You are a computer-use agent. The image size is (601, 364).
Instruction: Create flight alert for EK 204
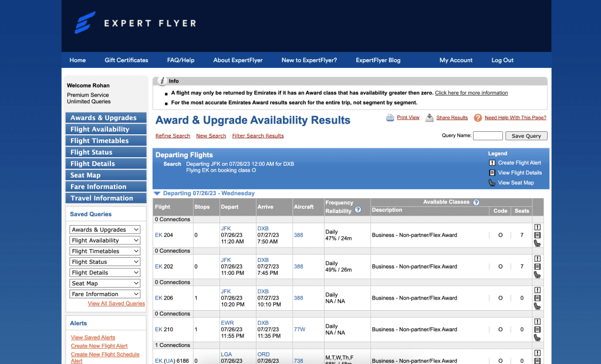tap(538, 227)
